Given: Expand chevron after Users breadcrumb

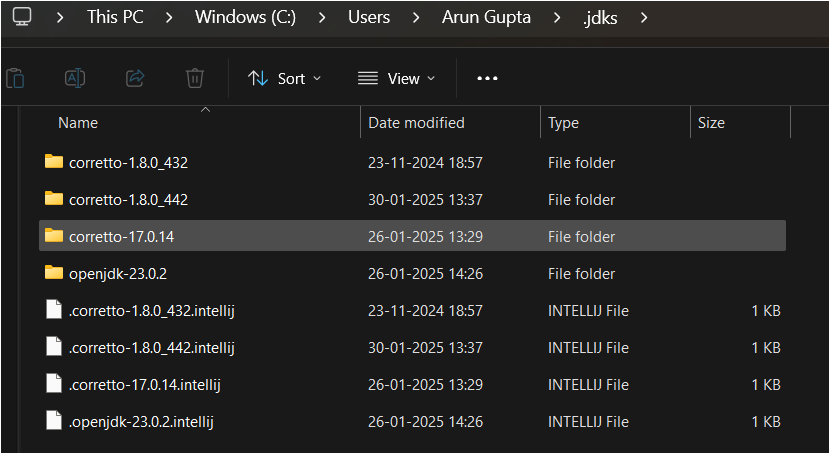Looking at the screenshot, I should [416, 17].
